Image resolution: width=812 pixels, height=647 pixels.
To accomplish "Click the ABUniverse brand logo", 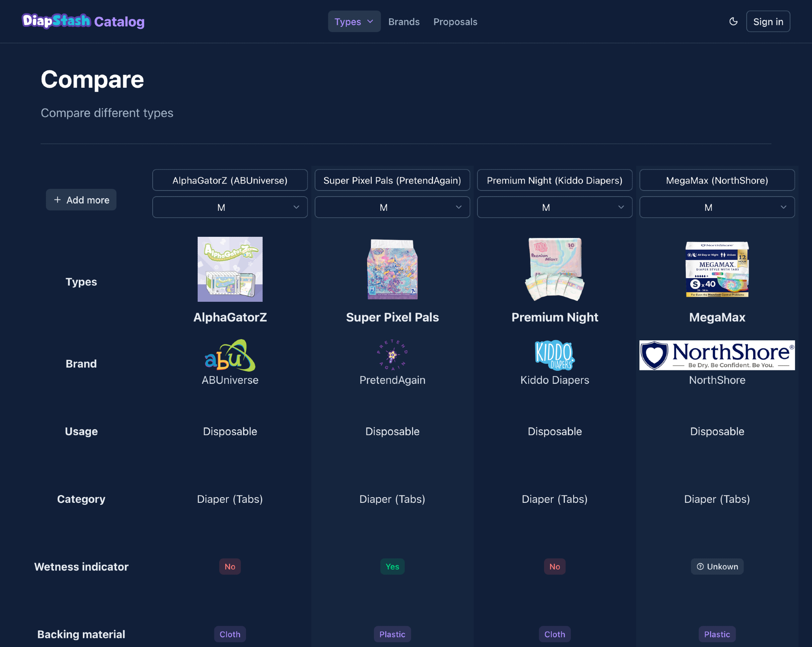I will 230,355.
